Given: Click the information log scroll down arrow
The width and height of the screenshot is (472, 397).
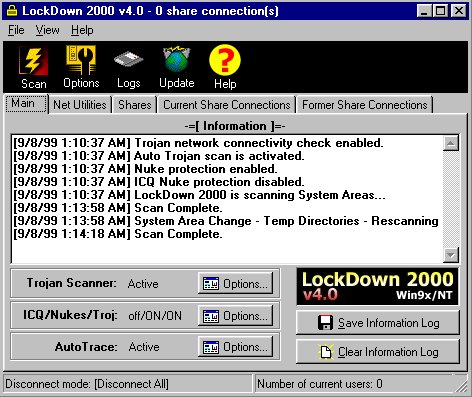Looking at the screenshot, I should (451, 255).
